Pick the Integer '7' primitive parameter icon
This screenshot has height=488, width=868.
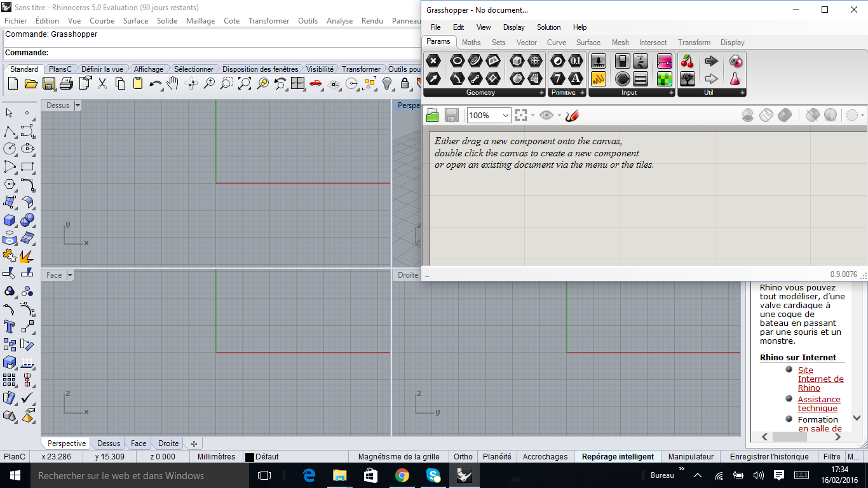click(557, 78)
